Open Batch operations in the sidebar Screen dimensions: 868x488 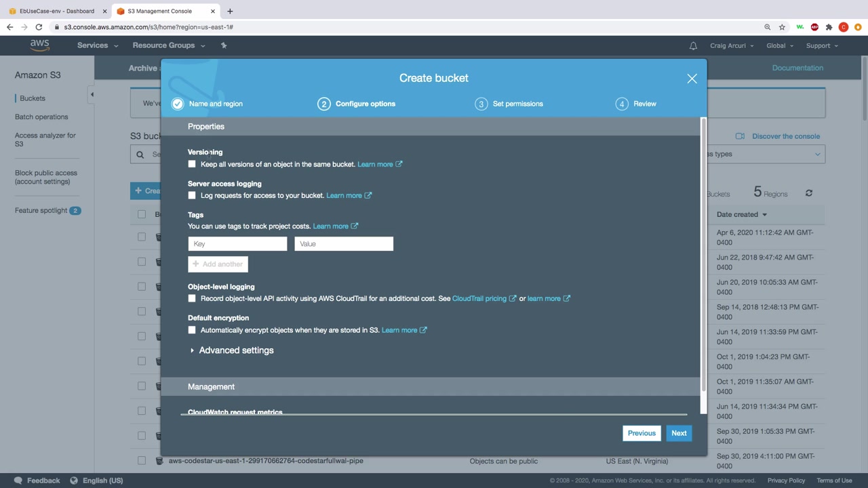(x=41, y=117)
